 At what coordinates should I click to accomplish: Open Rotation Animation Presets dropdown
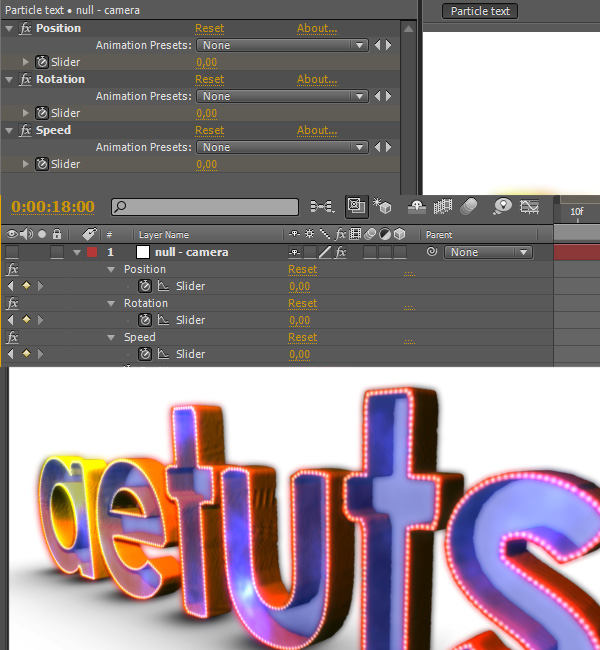point(282,96)
